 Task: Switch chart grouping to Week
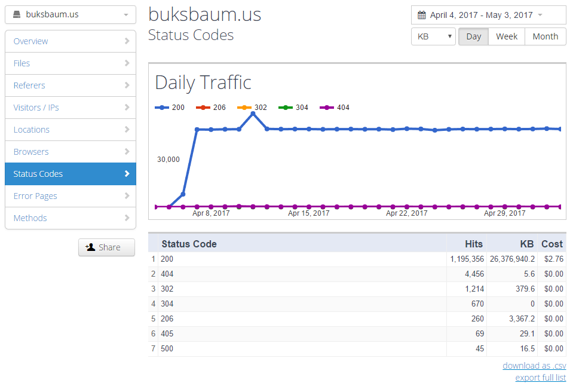pos(506,36)
